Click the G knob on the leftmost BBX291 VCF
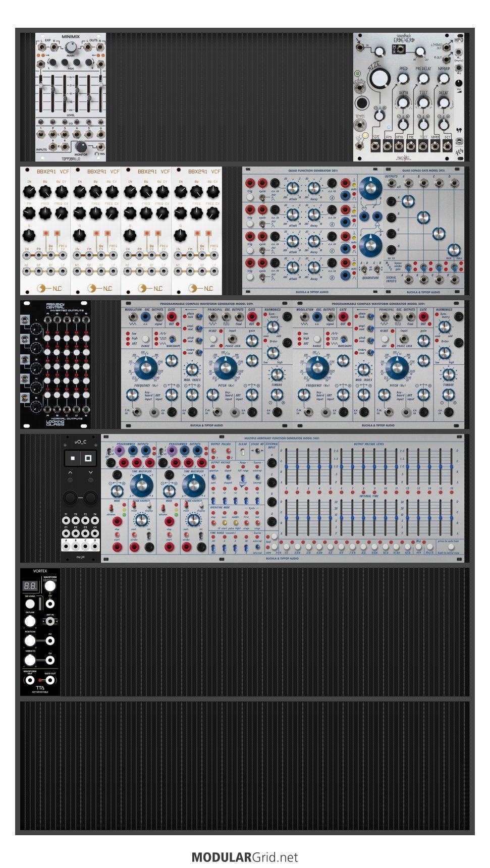Image resolution: width=490 pixels, height=868 pixels. [29, 235]
